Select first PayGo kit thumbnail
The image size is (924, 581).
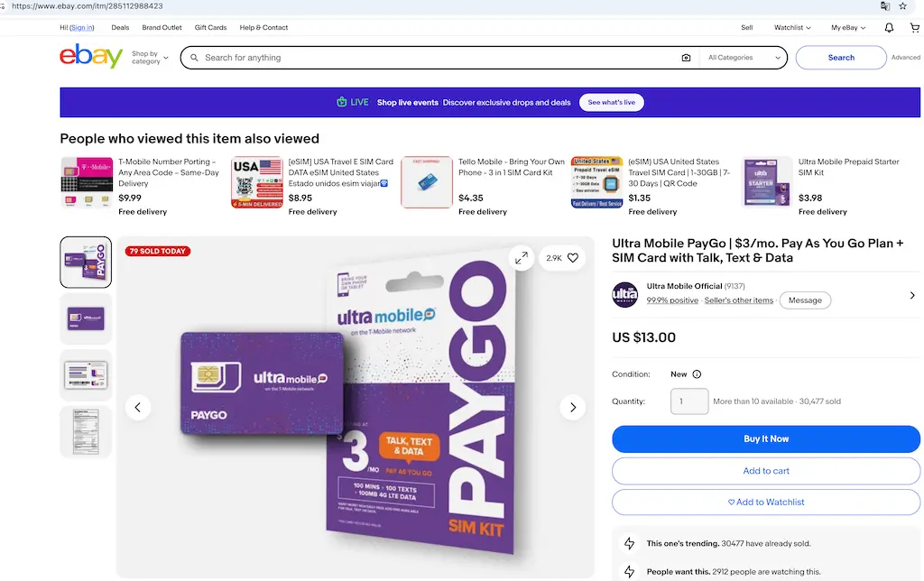86,263
